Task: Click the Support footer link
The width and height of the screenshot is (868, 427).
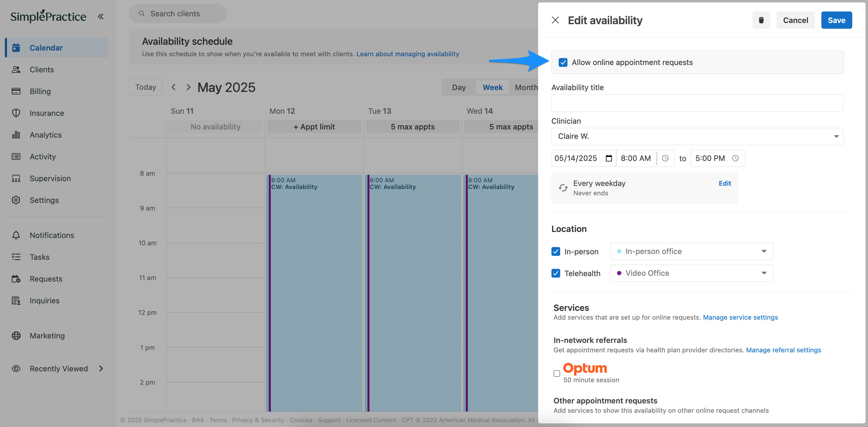Action: 329,420
